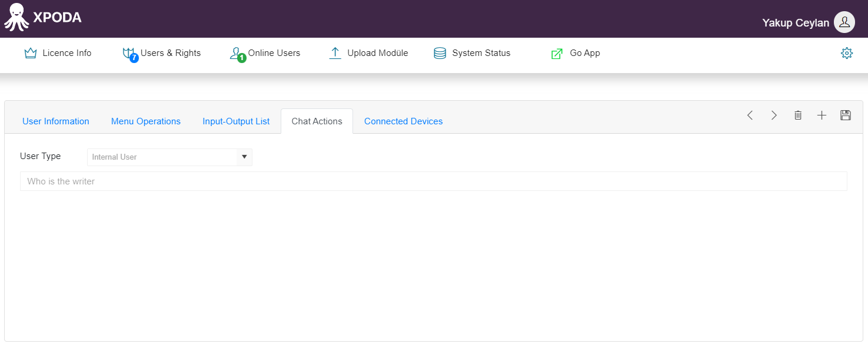This screenshot has height=347, width=868.
Task: Switch to Input-Output List tab
Action: tap(236, 121)
